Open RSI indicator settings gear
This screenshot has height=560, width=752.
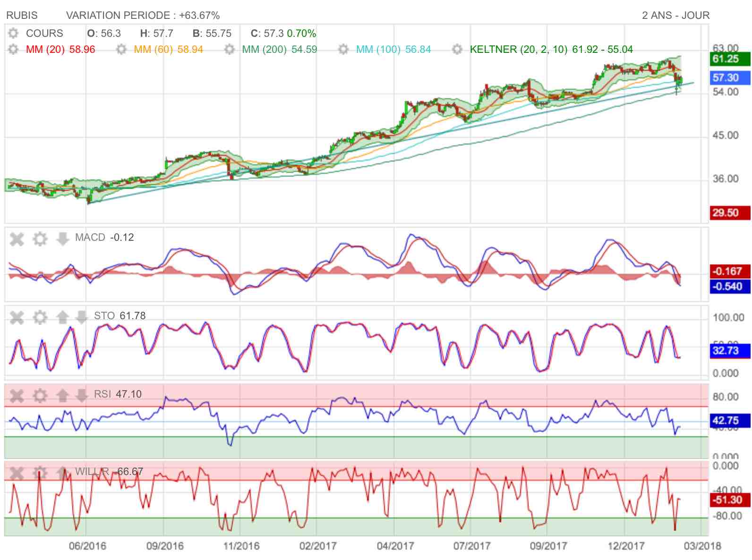40,395
